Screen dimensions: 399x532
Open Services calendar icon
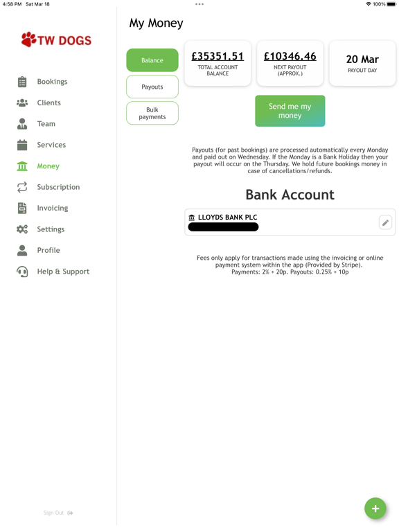tap(22, 145)
